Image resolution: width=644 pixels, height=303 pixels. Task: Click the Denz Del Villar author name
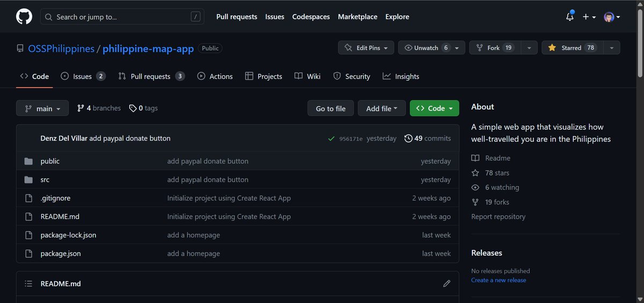[x=64, y=139]
